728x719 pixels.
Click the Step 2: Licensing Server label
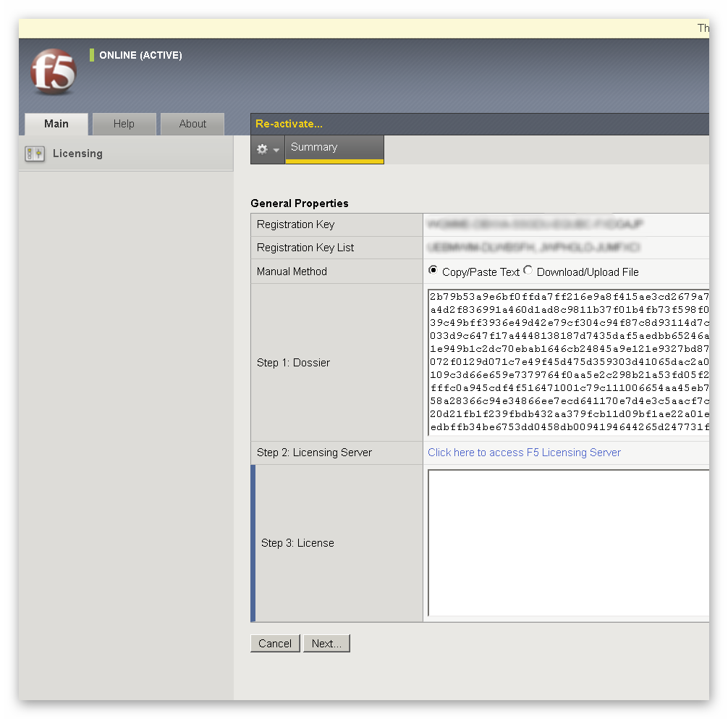[314, 453]
